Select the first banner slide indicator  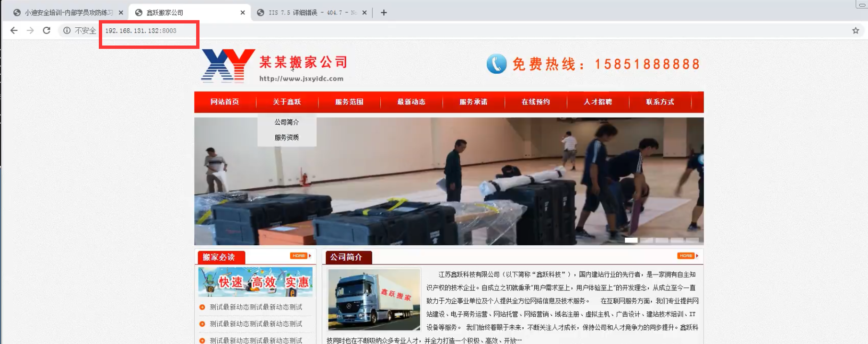631,240
